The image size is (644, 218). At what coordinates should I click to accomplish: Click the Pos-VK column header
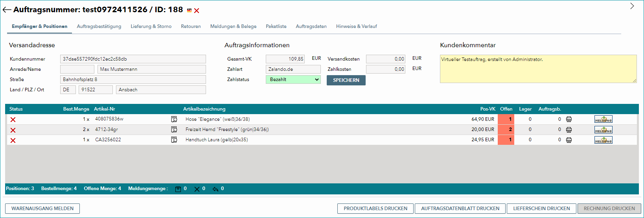[x=488, y=109]
